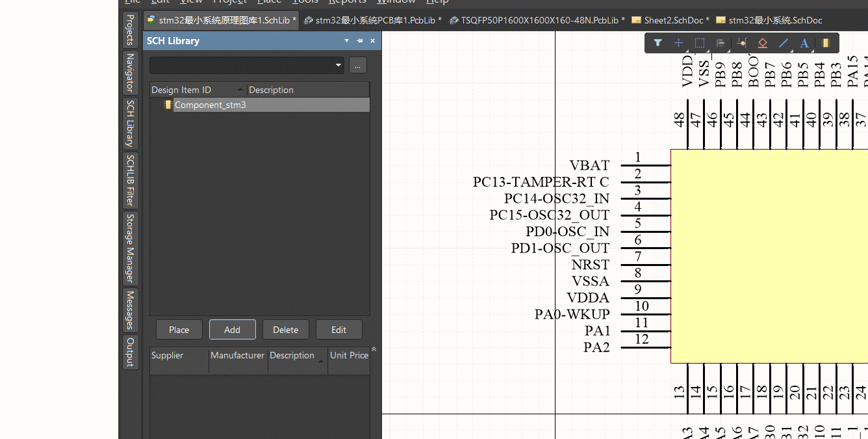
Task: Click the VDDA pin label
Action: pos(588,298)
